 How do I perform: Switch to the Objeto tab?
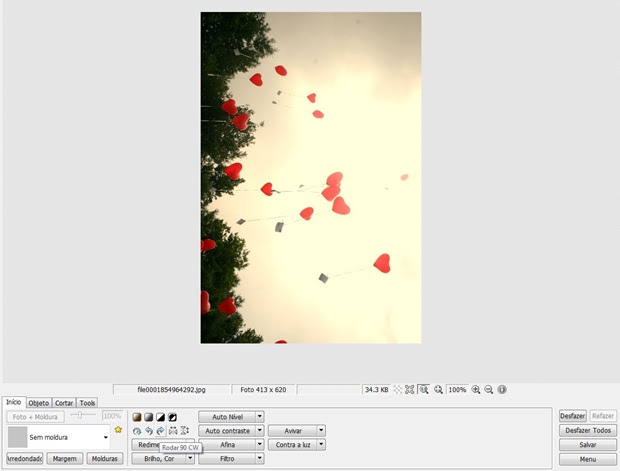pos(39,403)
